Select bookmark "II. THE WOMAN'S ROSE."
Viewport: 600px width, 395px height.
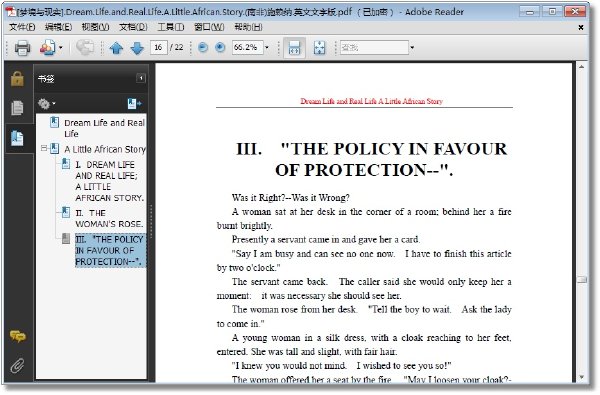pos(109,218)
